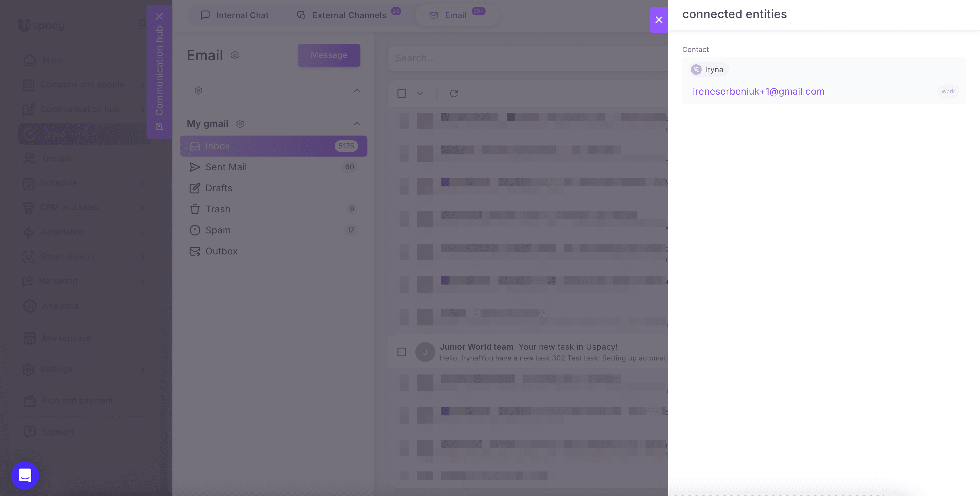
Task: Go to Main in the sidebar
Action: tap(52, 60)
